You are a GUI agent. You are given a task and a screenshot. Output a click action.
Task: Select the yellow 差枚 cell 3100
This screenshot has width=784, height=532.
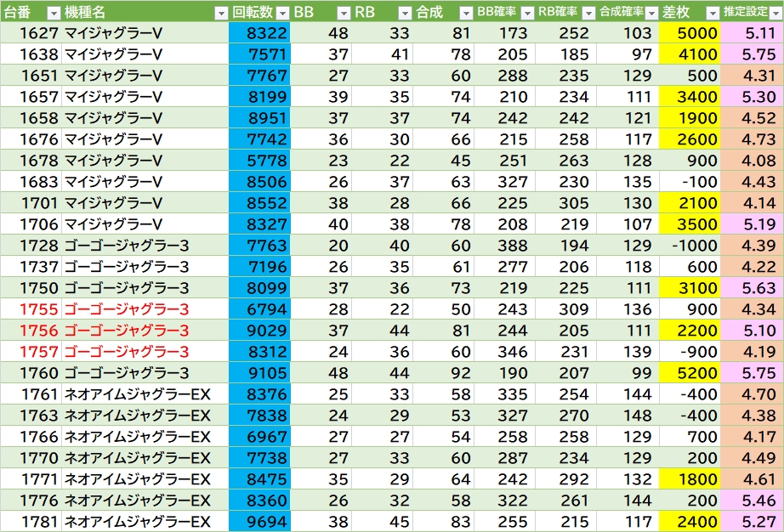[690, 288]
